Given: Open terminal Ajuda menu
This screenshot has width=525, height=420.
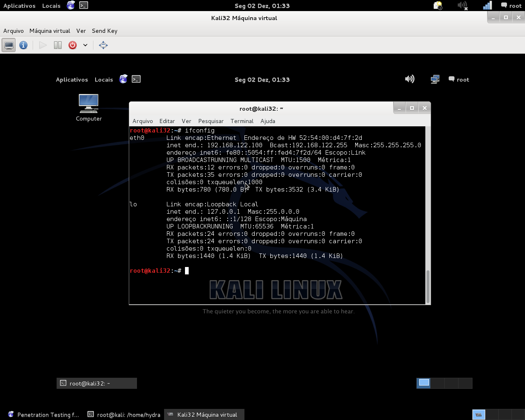Looking at the screenshot, I should click(x=268, y=121).
